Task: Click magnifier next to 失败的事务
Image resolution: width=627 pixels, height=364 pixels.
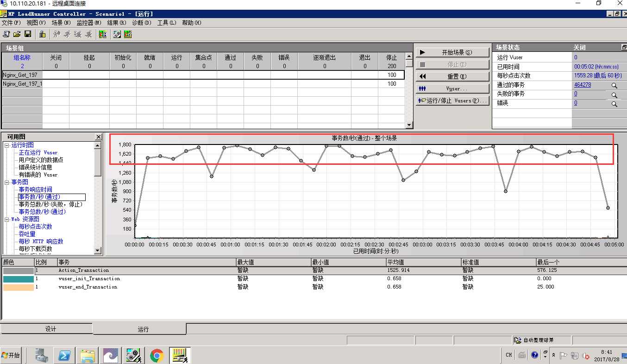Action: tap(614, 95)
